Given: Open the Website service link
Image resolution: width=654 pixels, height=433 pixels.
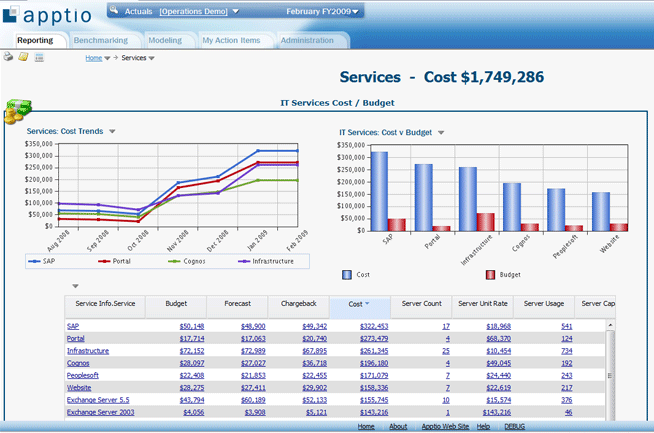Looking at the screenshot, I should [79, 388].
